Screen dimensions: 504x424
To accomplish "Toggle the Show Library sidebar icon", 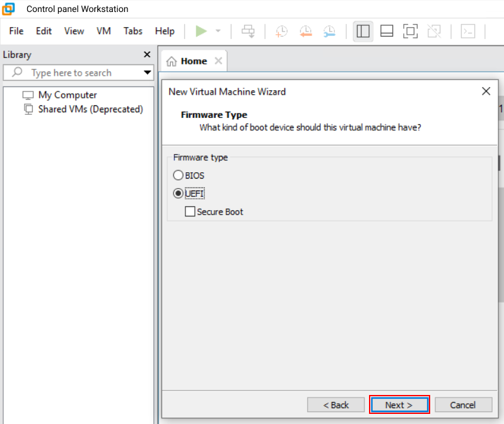I will pyautogui.click(x=363, y=32).
